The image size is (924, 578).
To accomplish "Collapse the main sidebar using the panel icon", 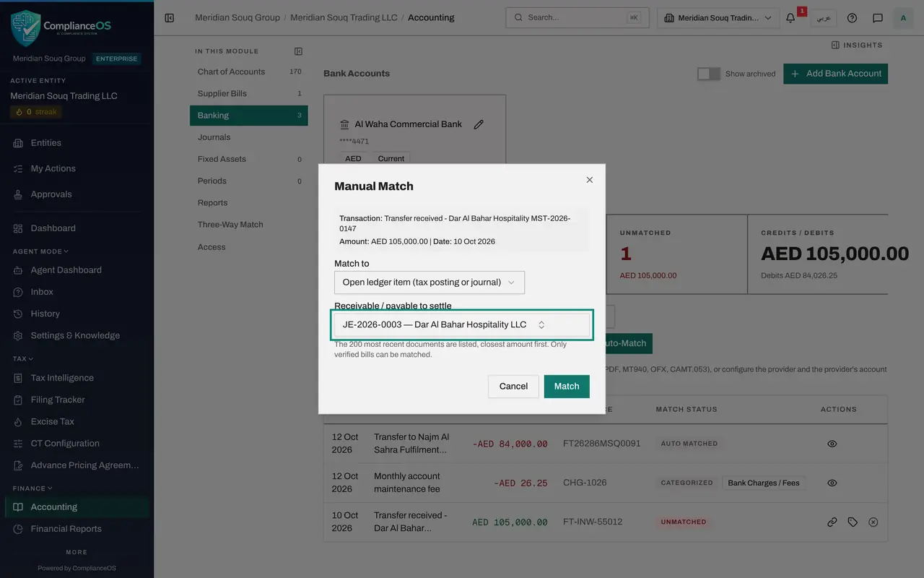I will click(170, 18).
